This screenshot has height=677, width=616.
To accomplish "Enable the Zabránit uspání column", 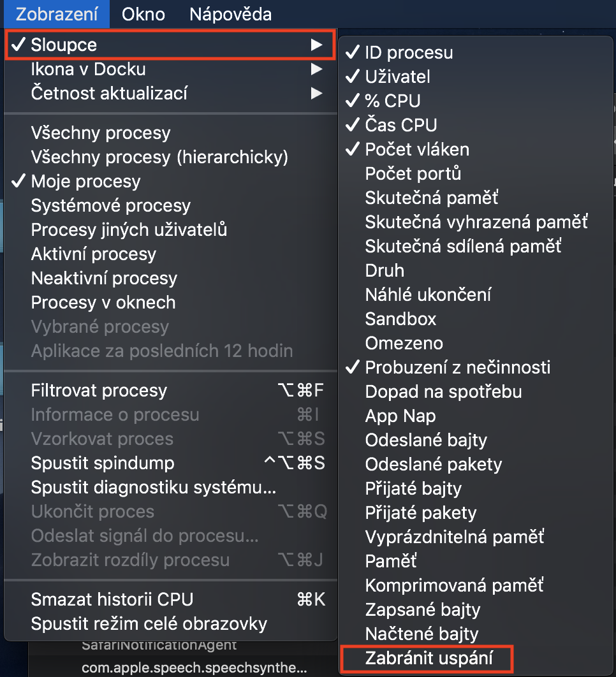I will [x=429, y=658].
